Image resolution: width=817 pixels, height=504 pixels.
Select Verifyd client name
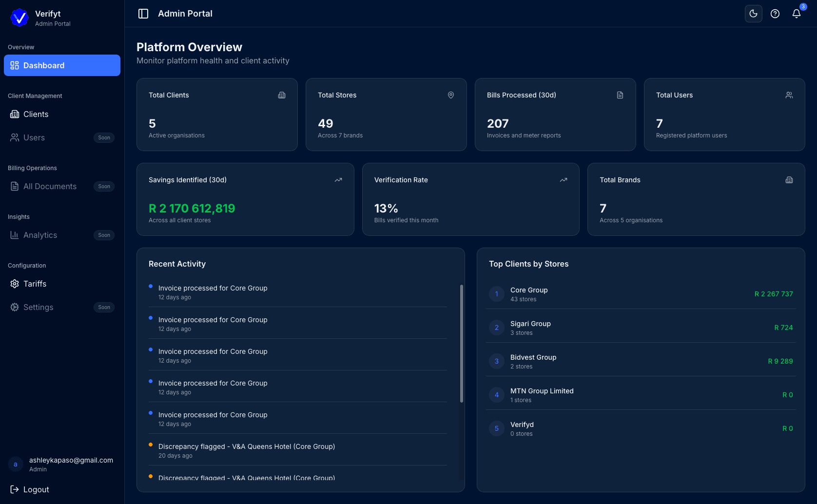click(x=522, y=425)
